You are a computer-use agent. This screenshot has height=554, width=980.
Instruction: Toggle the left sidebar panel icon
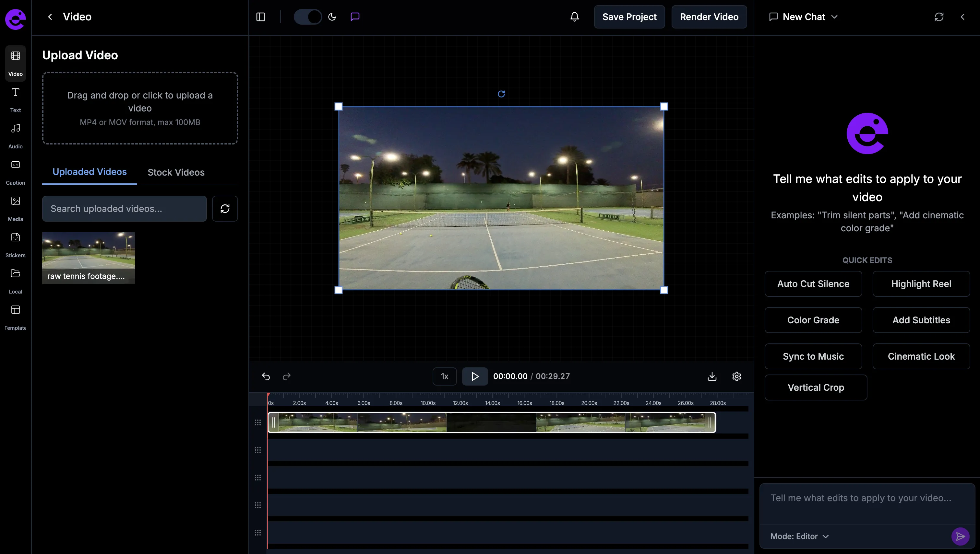[x=261, y=17]
